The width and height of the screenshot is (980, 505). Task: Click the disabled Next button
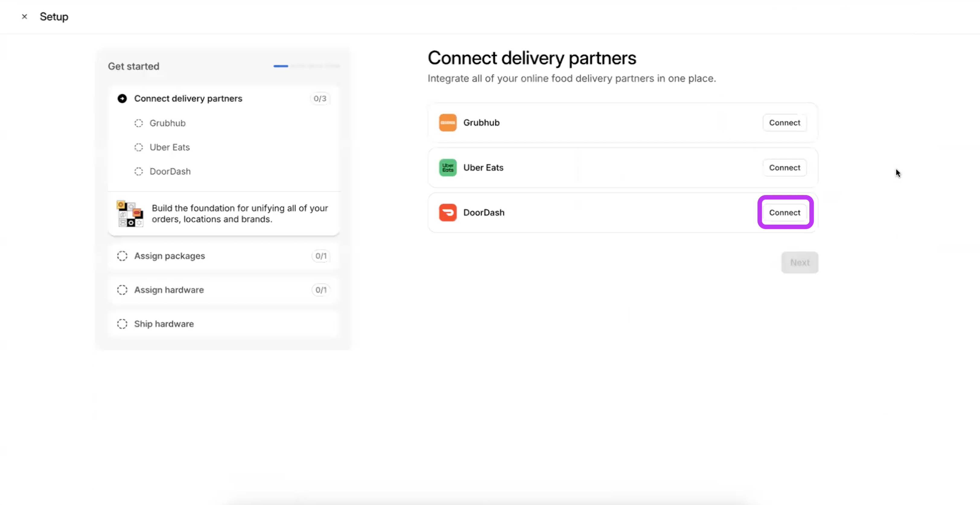pos(800,262)
